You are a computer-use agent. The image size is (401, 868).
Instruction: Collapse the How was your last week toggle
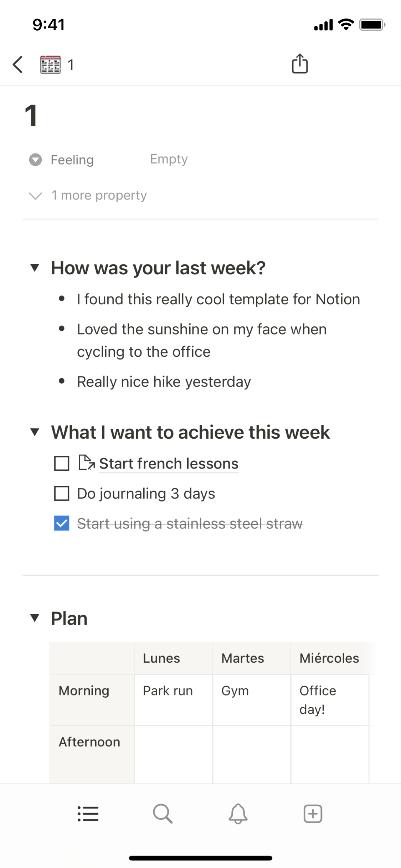pyautogui.click(x=35, y=268)
